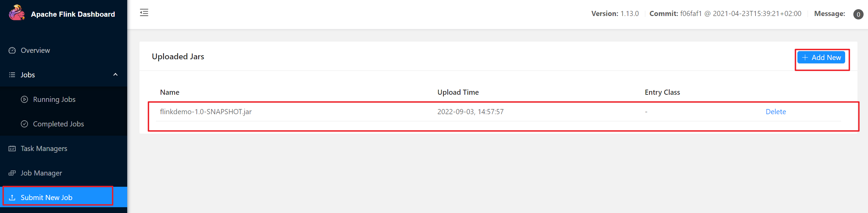The image size is (868, 213).
Task: Click the Apache Flink squirrel logo
Action: click(17, 13)
